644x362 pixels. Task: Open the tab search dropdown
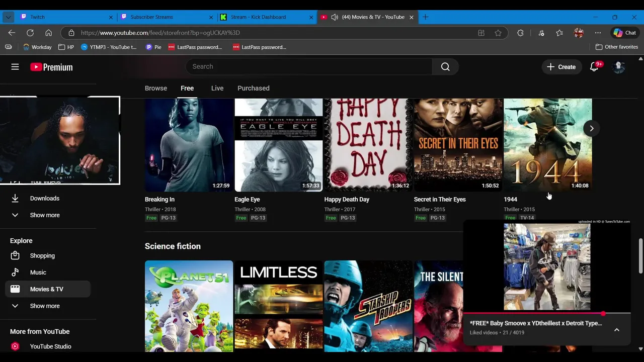tap(8, 17)
